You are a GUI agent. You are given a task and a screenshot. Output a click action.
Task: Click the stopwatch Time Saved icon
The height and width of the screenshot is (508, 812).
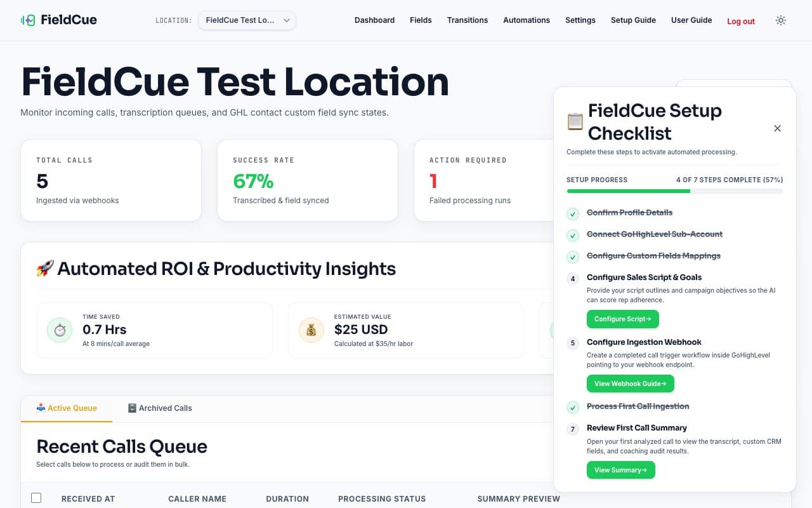click(x=60, y=330)
